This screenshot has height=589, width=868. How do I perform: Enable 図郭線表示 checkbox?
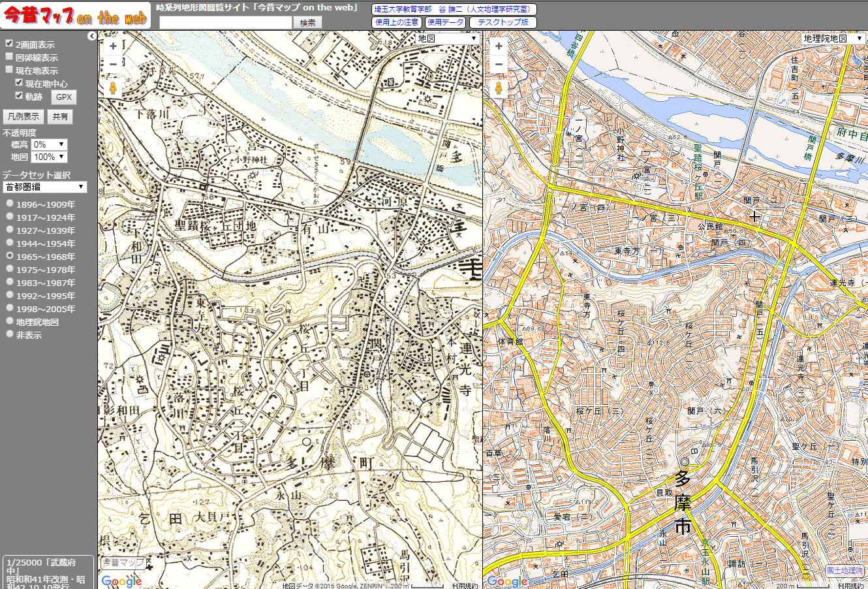[9, 57]
